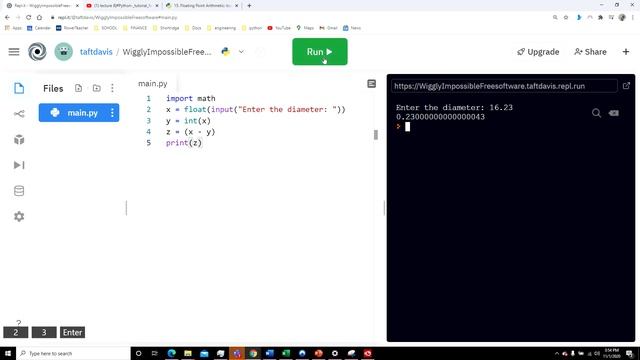Click the line 1 'import math' code
This screenshot has height=360, width=640.
click(x=191, y=98)
